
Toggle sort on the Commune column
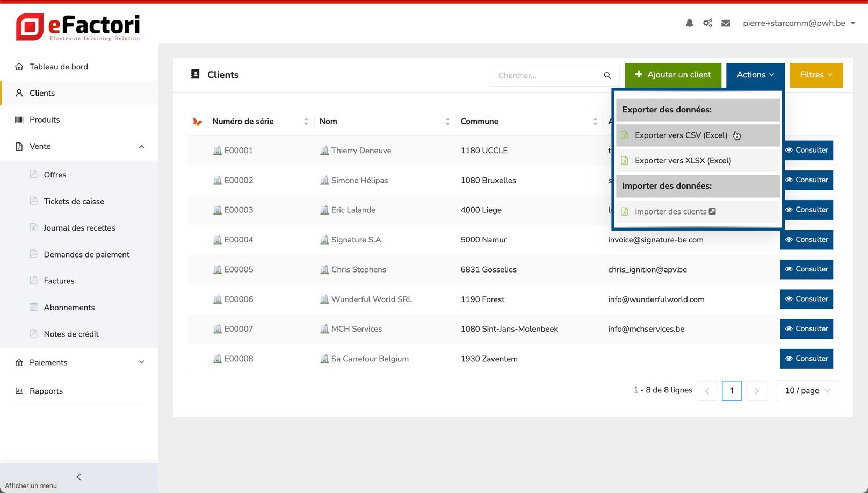(595, 122)
